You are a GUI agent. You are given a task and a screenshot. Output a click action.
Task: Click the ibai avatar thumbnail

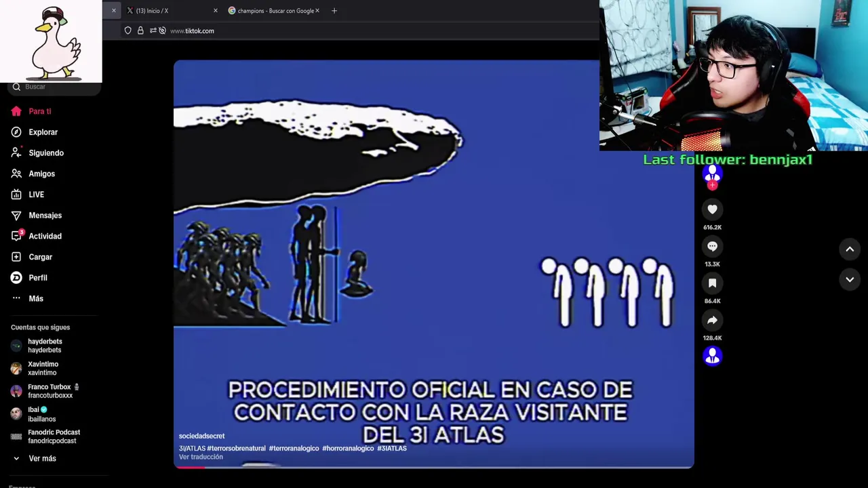coord(16,414)
